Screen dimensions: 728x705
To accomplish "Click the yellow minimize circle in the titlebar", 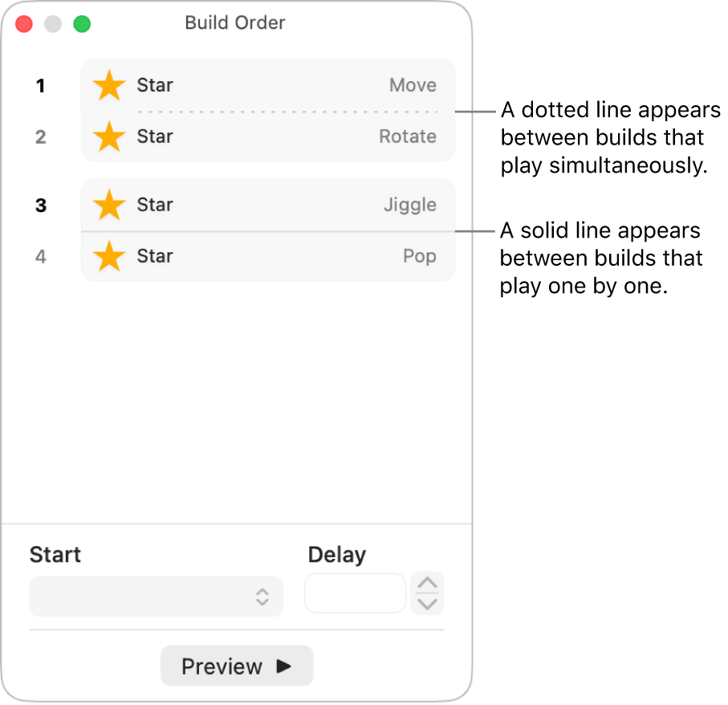I will tap(52, 24).
